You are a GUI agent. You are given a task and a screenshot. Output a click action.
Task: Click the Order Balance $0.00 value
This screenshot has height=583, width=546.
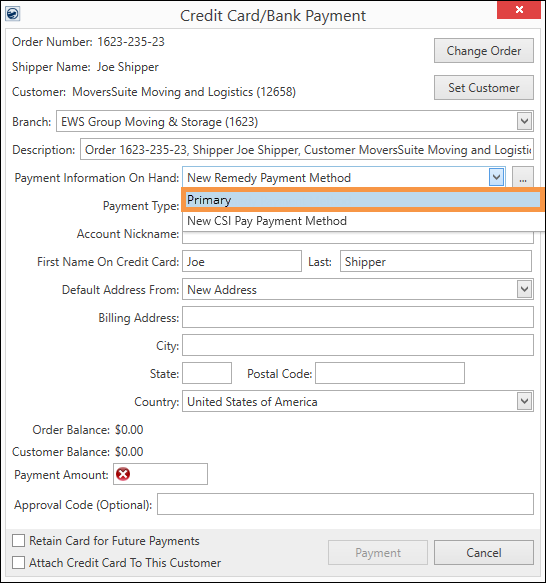click(x=129, y=430)
